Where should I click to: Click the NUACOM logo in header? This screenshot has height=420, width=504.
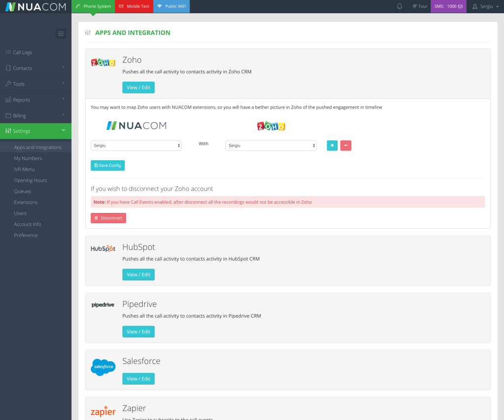(x=35, y=7)
